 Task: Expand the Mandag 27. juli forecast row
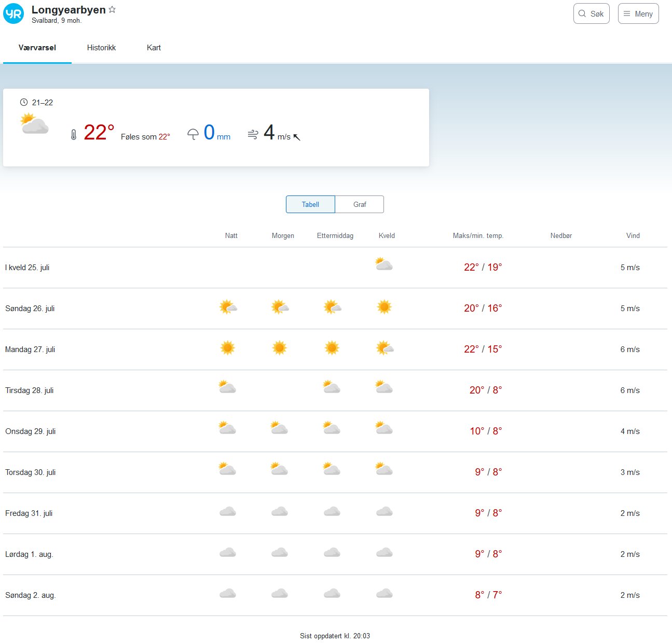pos(30,349)
